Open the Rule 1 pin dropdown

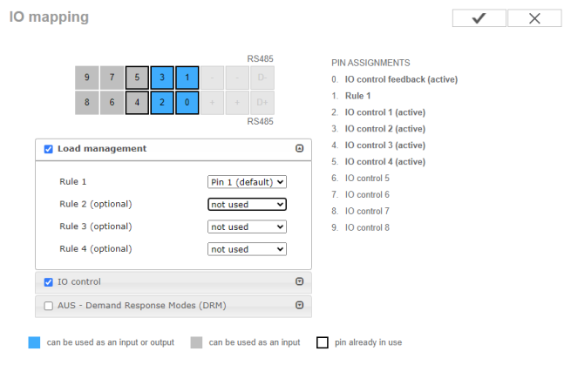pyautogui.click(x=247, y=182)
